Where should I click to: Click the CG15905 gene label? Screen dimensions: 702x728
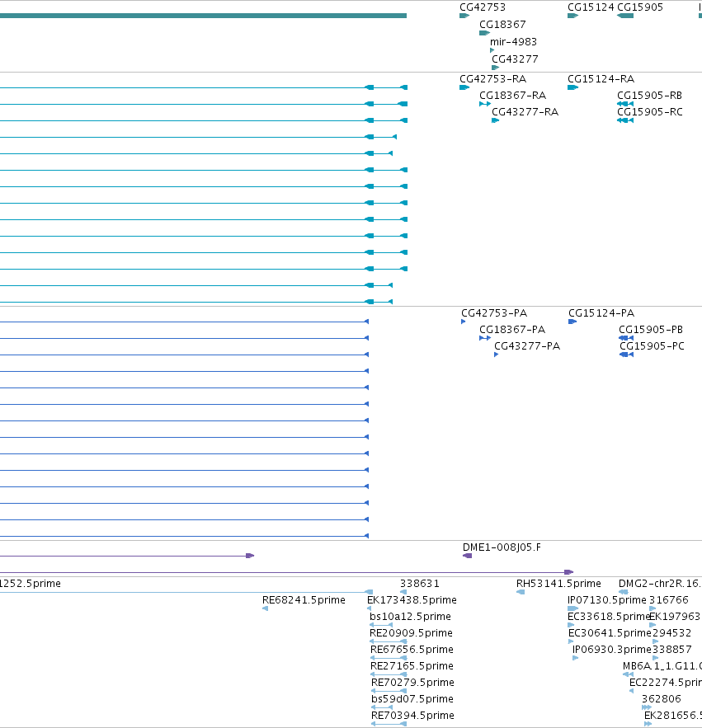640,7
